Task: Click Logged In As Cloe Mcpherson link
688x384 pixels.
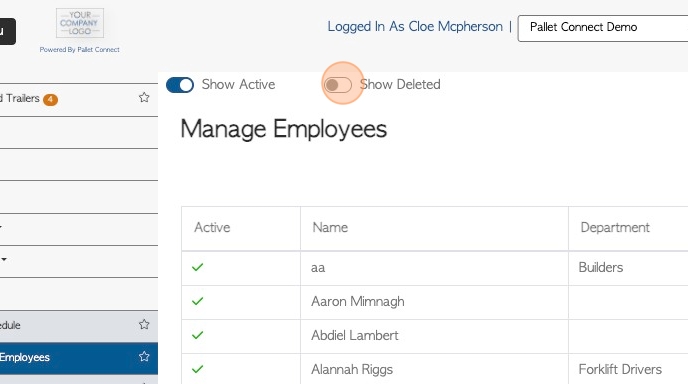Action: coord(415,26)
